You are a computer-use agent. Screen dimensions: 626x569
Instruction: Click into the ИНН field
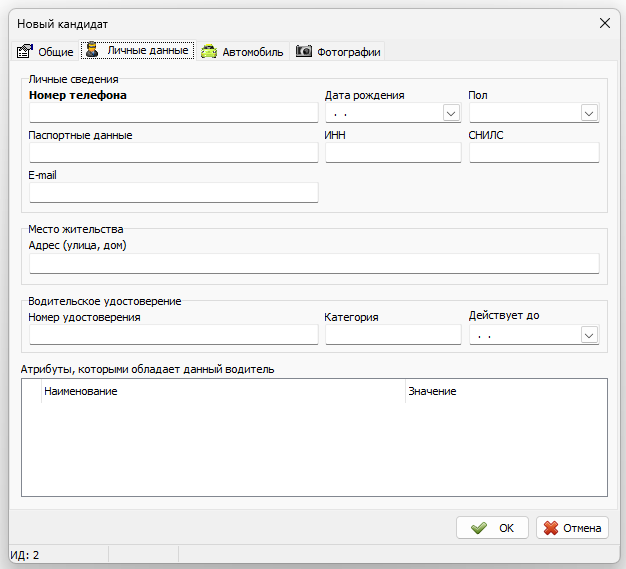pos(393,153)
